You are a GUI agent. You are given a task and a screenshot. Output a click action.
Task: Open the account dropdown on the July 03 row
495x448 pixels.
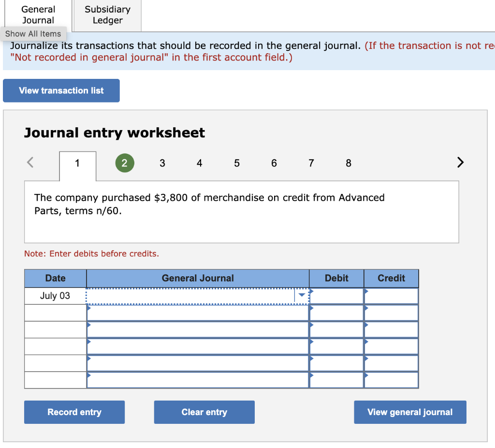[x=302, y=295]
